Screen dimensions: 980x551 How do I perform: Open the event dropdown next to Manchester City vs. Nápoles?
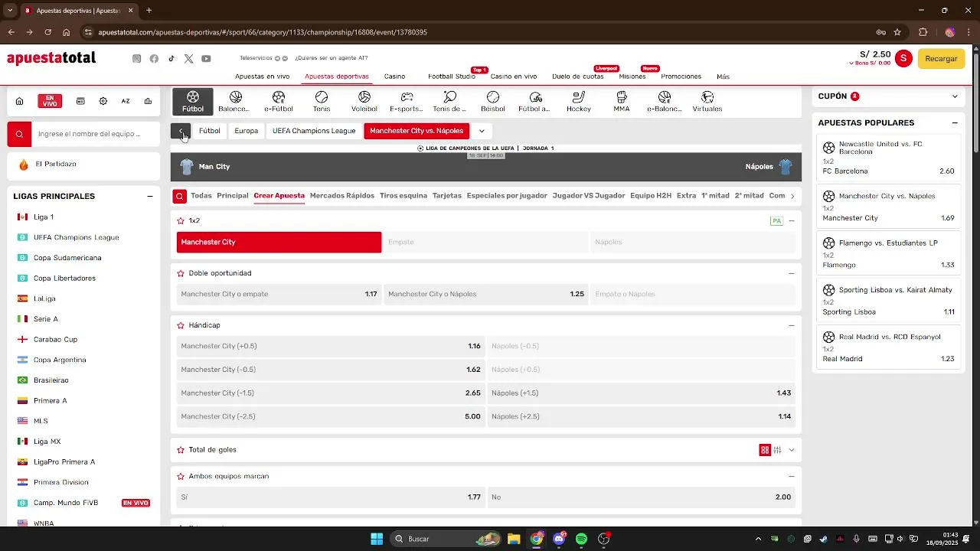tap(482, 131)
